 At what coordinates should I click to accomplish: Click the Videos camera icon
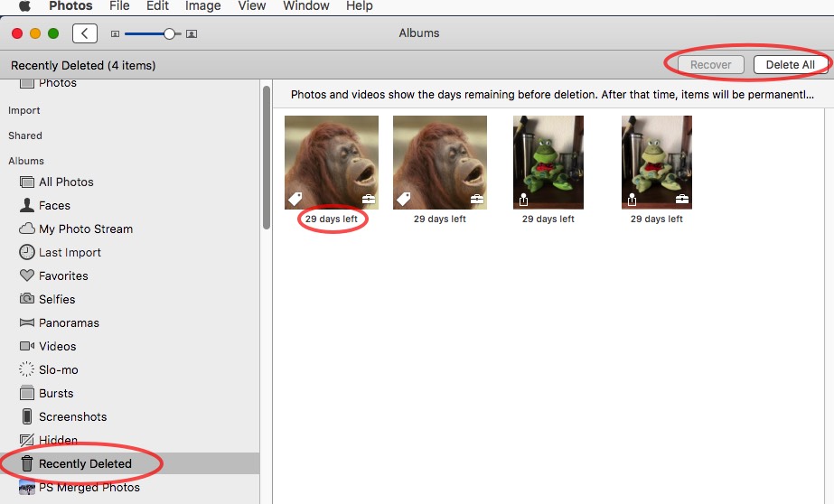(26, 346)
